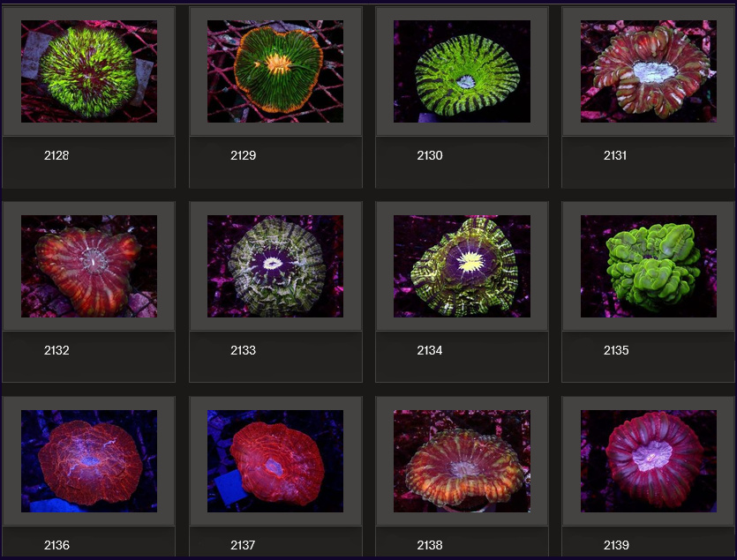This screenshot has height=560, width=737.
Task: Click the label text 2135
Action: tap(616, 350)
